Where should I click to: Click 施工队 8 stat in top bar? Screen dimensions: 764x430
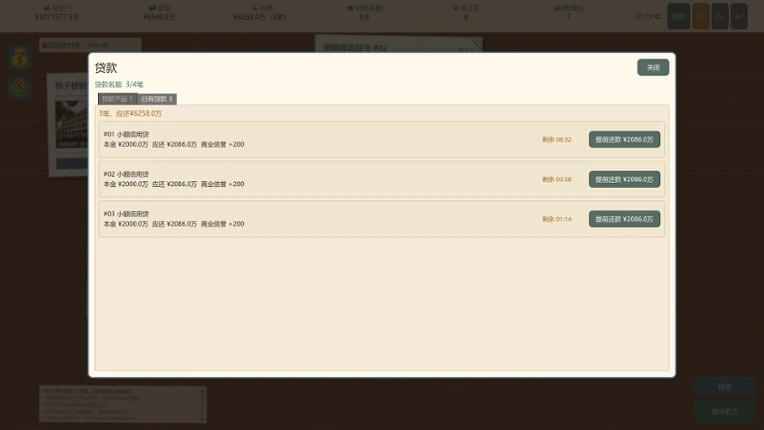coord(466,13)
